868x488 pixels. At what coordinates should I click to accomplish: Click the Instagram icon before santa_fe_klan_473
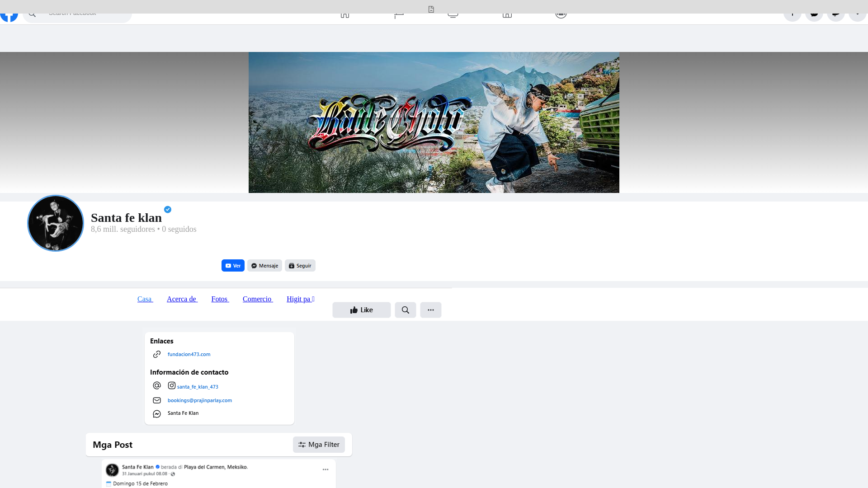point(172,385)
